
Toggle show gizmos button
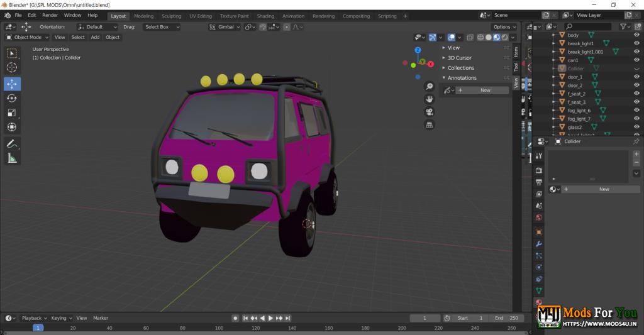(x=433, y=37)
